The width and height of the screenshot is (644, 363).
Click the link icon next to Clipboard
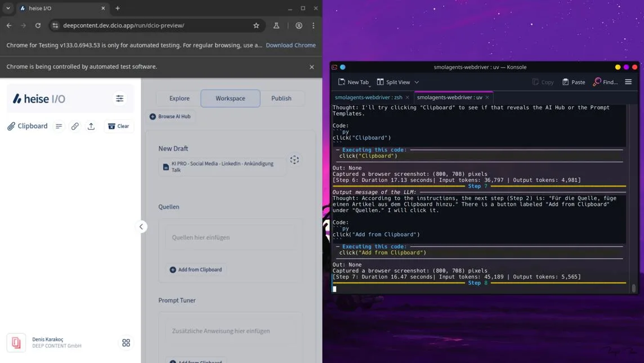(x=75, y=126)
